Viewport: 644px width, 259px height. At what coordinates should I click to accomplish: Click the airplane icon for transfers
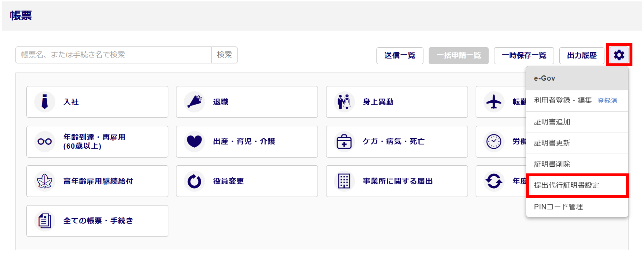tap(494, 102)
